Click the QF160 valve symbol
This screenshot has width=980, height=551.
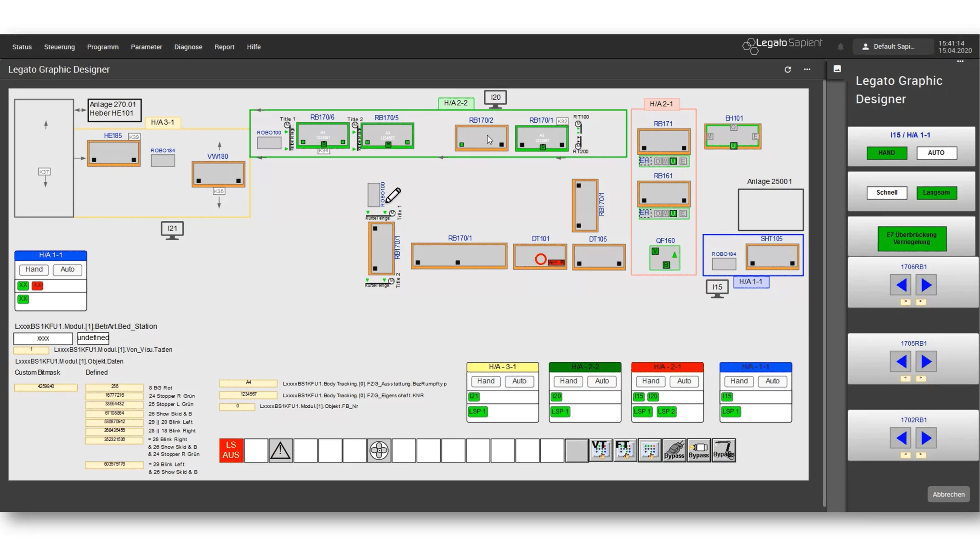click(x=665, y=258)
